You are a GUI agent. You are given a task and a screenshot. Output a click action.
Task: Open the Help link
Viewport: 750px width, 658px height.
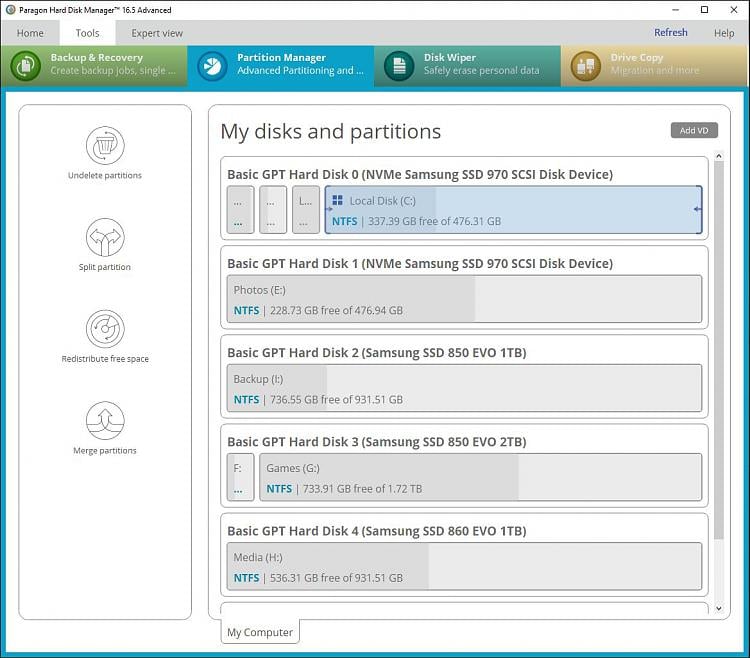(x=724, y=33)
